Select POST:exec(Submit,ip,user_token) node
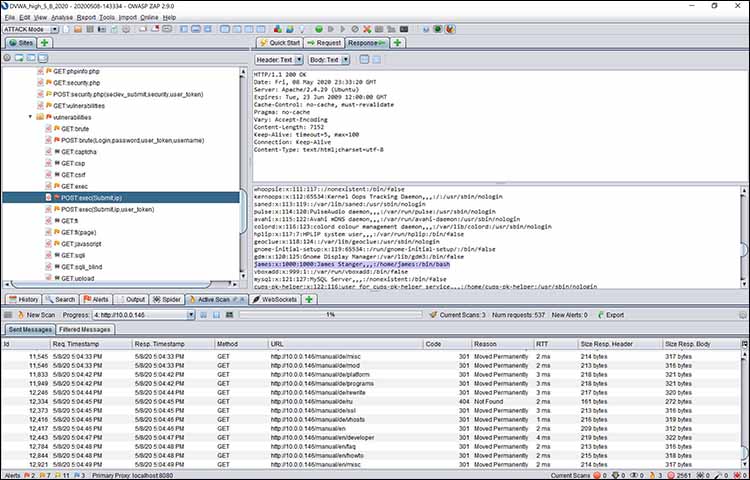The height and width of the screenshot is (480, 750). (x=107, y=209)
